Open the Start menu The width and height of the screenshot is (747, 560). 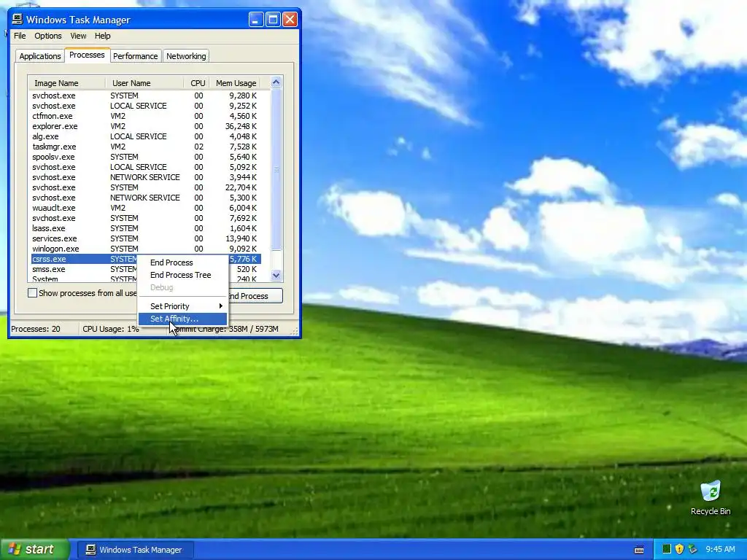point(35,549)
